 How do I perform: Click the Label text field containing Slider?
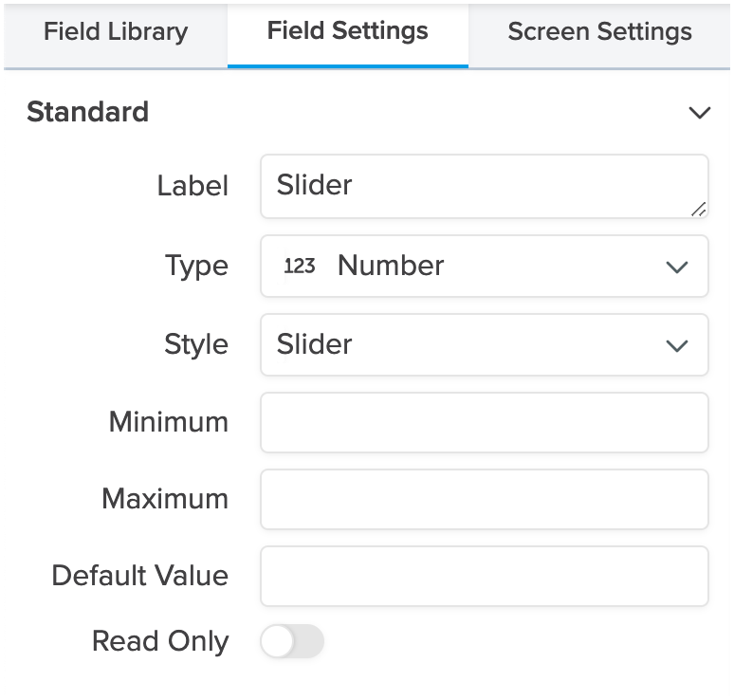tap(485, 186)
